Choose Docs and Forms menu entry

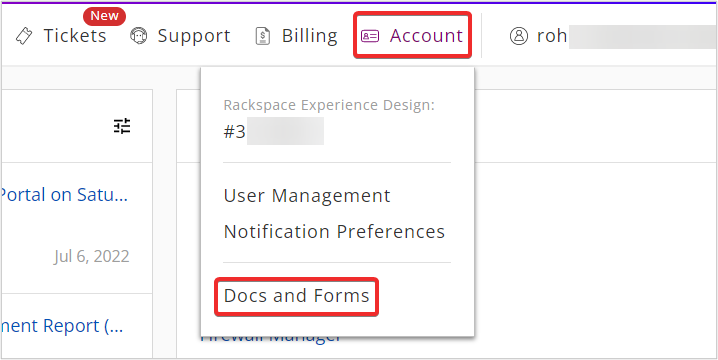tap(297, 296)
